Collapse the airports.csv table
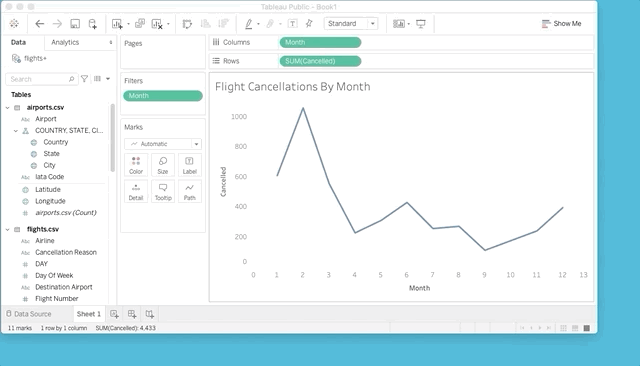This screenshot has width=640, height=366. click(8, 108)
